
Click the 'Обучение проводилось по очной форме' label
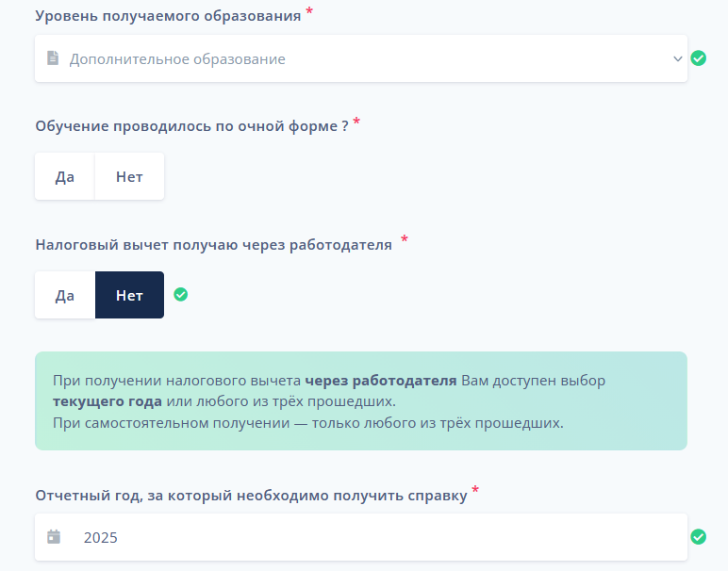click(191, 126)
